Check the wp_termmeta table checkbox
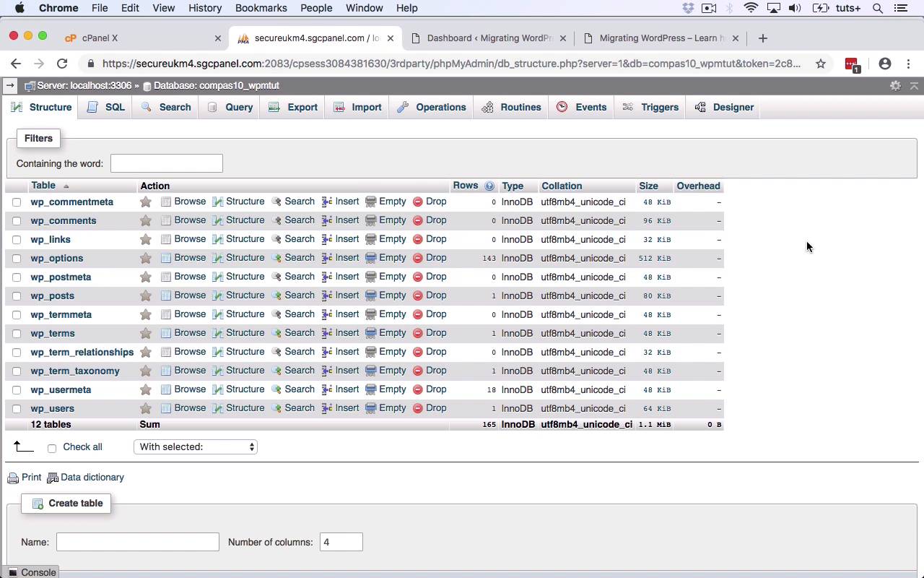The image size is (924, 578). click(17, 315)
